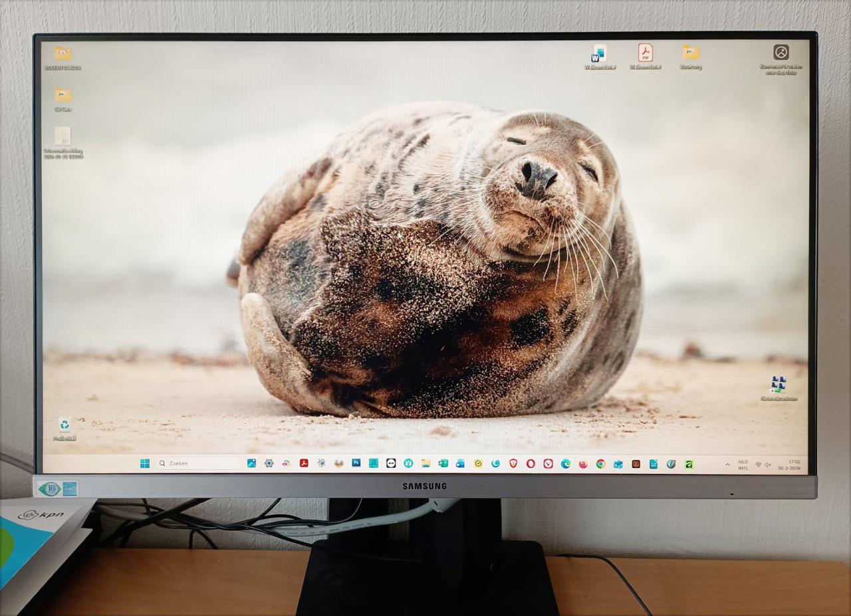Viewport: 851px width, 616px height.
Task: Open the Windows Settings gear icon
Action: [x=269, y=463]
